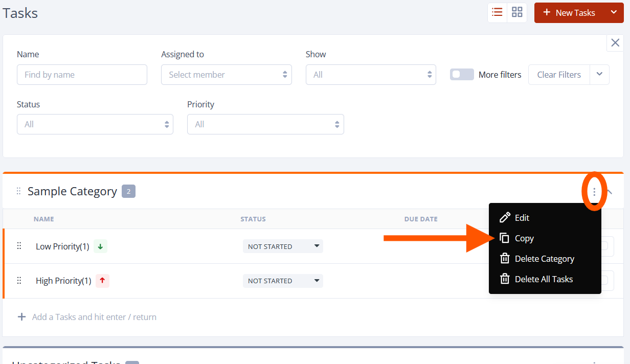Toggle More filters switch

tap(462, 75)
